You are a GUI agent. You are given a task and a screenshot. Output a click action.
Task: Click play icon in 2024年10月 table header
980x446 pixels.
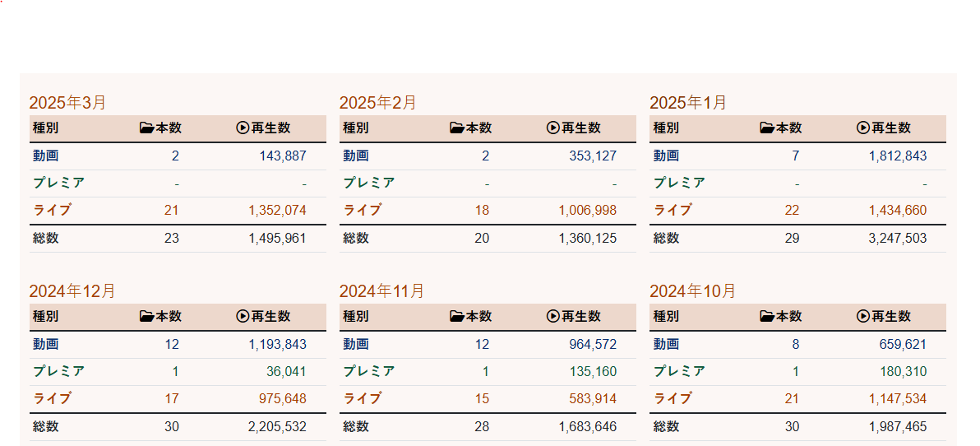862,317
